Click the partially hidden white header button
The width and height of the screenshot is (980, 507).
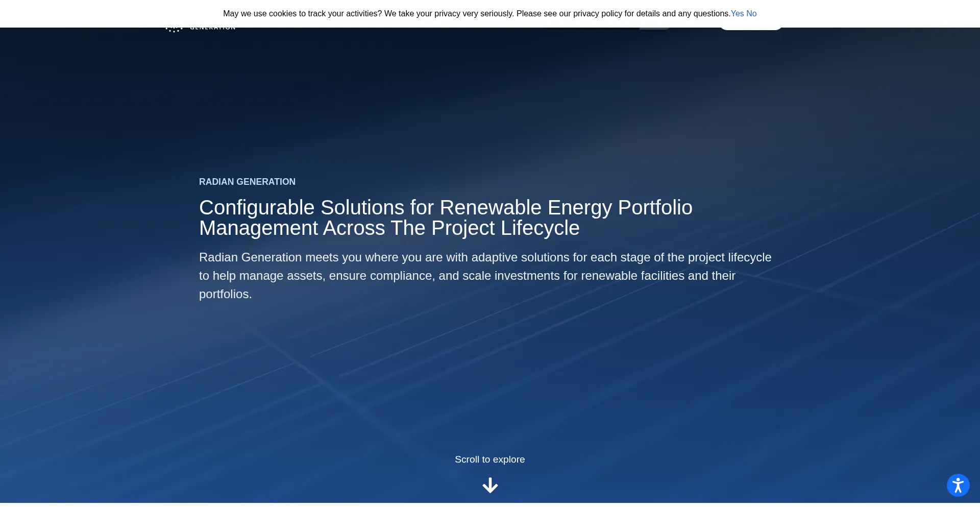click(750, 29)
